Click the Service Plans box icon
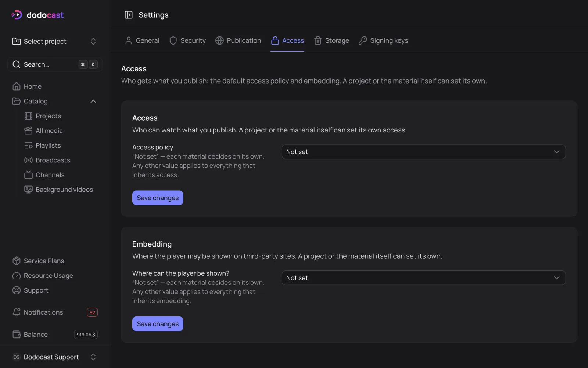The height and width of the screenshot is (368, 588). click(x=16, y=261)
